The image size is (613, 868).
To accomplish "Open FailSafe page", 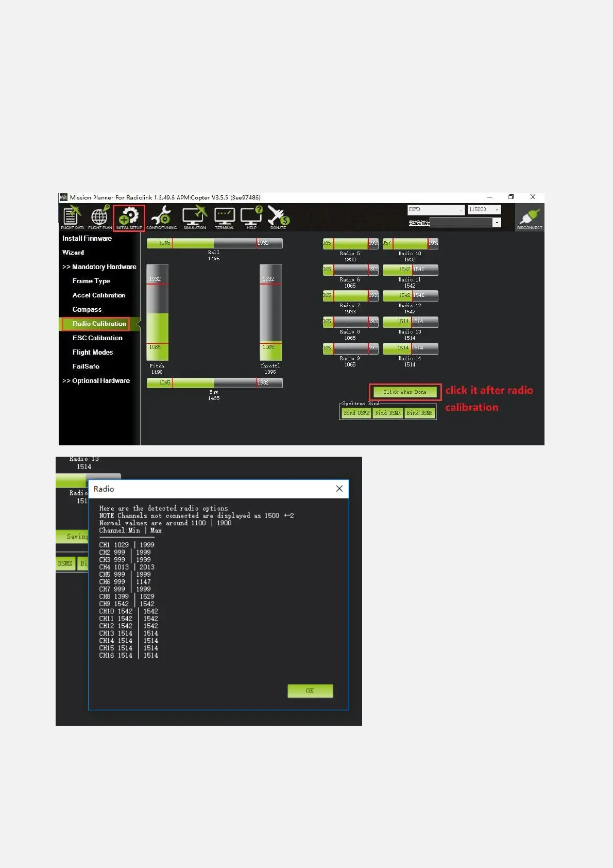I will 86,366.
